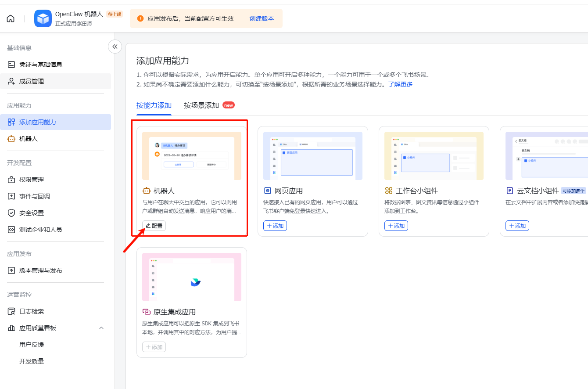
Task: Open the 成员管理 menu item
Action: coord(55,81)
